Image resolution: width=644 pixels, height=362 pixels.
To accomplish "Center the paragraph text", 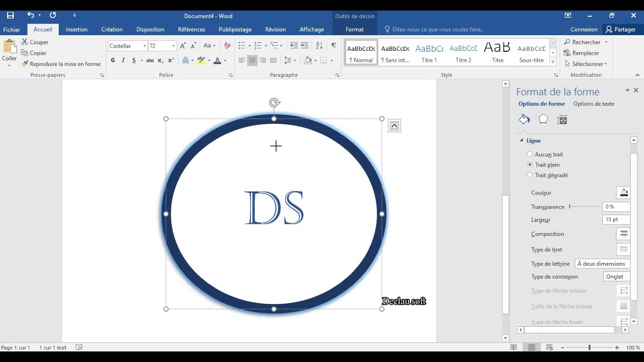I will click(253, 60).
